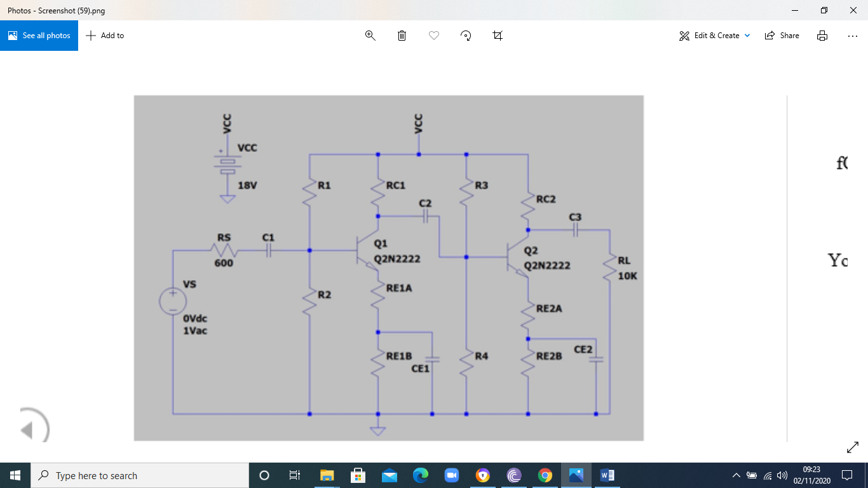Show hidden icons in the system tray

[736, 475]
